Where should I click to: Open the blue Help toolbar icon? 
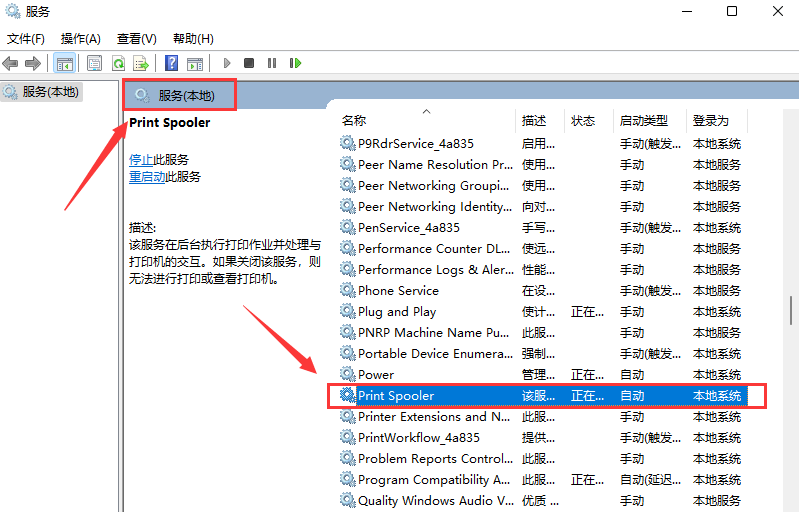(x=172, y=63)
